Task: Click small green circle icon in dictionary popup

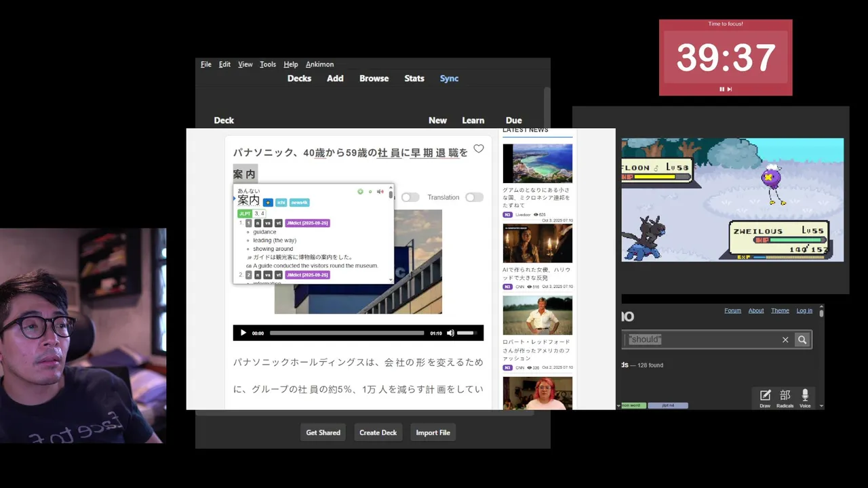Action: tap(370, 192)
